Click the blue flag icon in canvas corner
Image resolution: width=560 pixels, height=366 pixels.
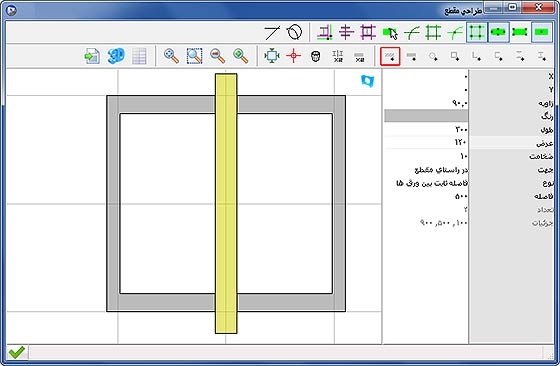coord(368,81)
